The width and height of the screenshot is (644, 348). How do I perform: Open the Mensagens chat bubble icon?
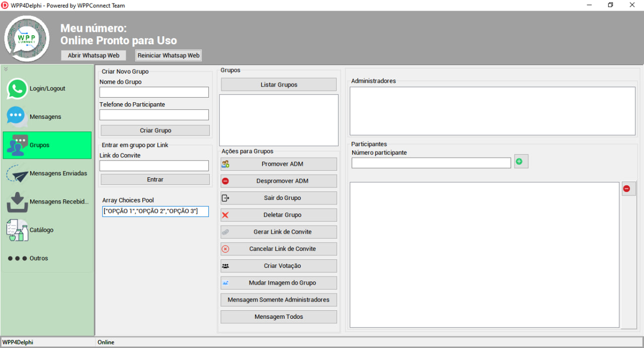click(x=16, y=116)
